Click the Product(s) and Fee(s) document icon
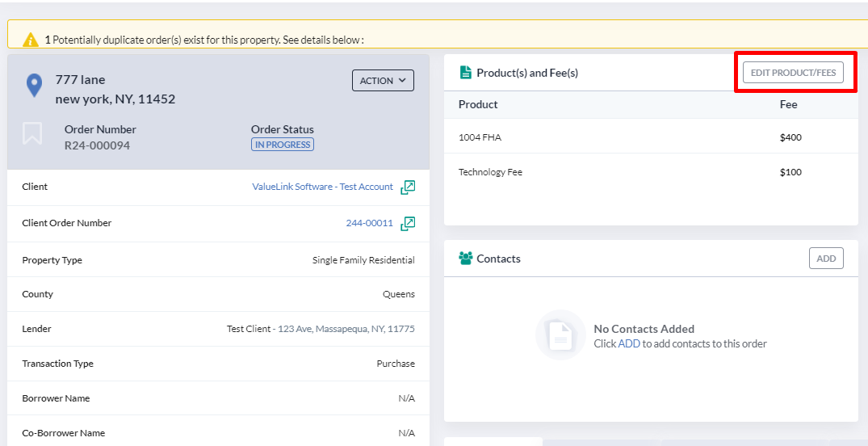 pyautogui.click(x=466, y=73)
